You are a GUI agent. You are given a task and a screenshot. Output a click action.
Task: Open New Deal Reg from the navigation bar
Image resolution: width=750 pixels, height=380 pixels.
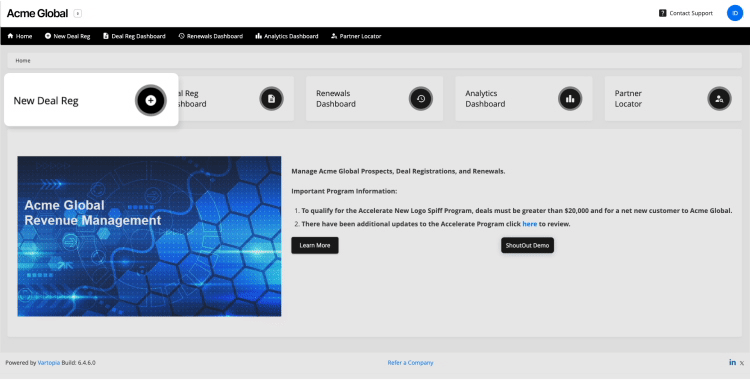(x=67, y=36)
